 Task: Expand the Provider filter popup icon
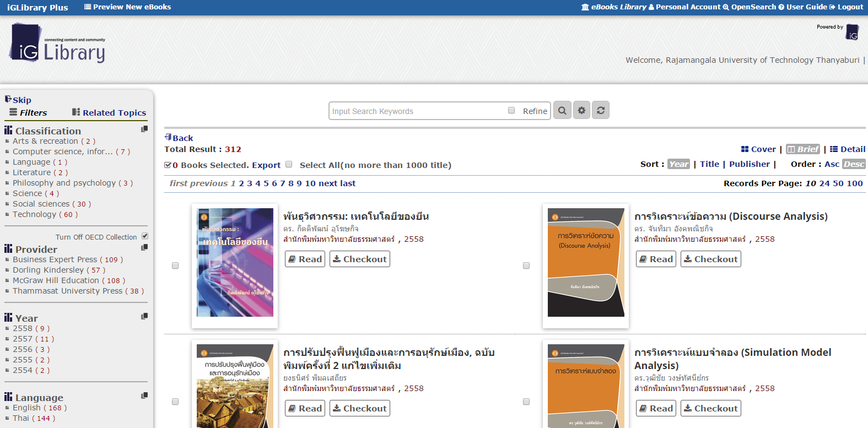(144, 247)
